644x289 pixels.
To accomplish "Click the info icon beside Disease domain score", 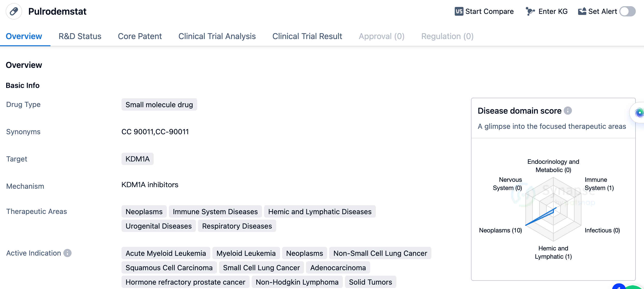I will coord(568,111).
